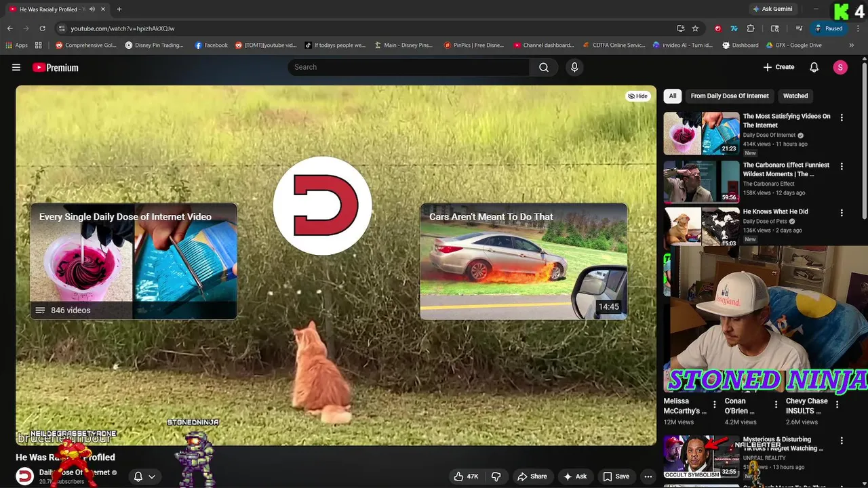
Task: Click the Share button
Action: pos(531,476)
